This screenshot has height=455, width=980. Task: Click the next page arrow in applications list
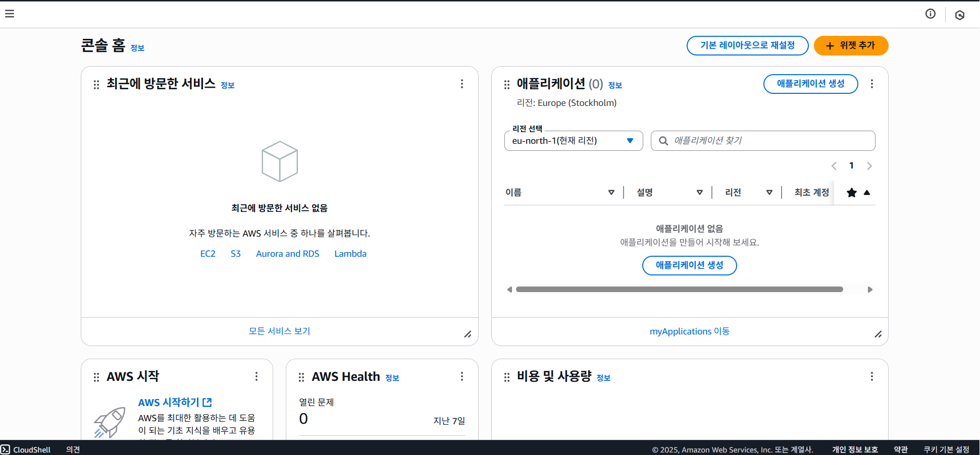[869, 165]
